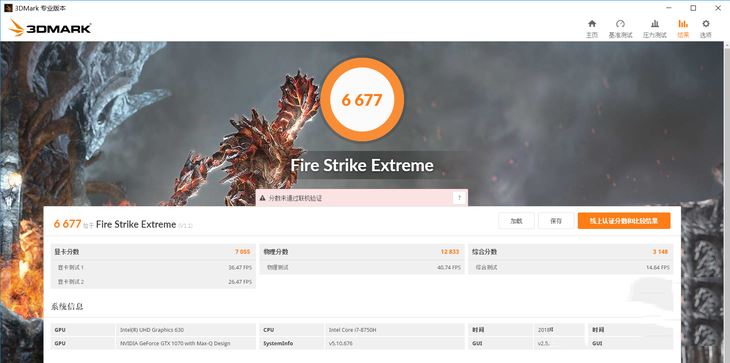This screenshot has width=730, height=363.
Task: Click the Save (保存) button
Action: [x=556, y=221]
